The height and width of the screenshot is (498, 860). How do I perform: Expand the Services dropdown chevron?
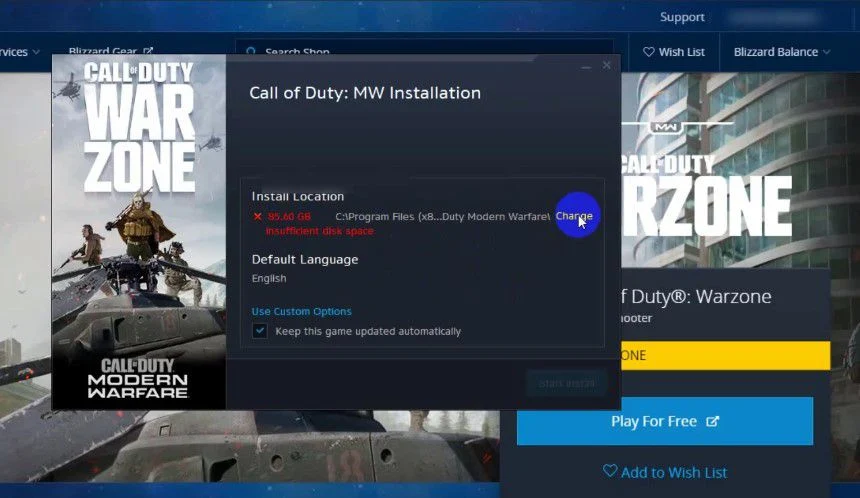click(x=36, y=52)
